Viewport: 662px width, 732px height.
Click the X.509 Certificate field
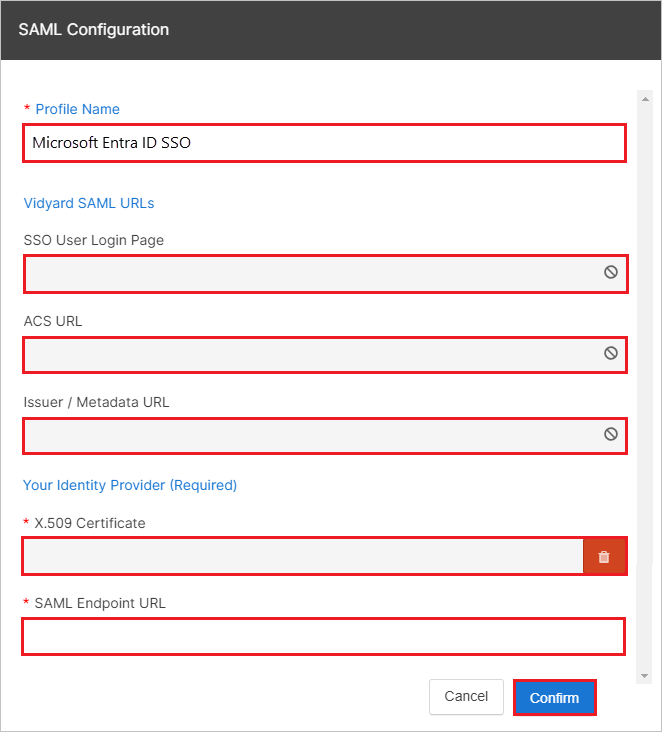tap(303, 556)
